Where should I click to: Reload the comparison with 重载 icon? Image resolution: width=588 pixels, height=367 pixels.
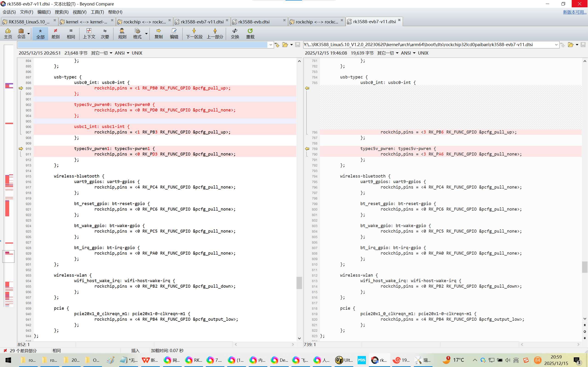click(x=250, y=33)
